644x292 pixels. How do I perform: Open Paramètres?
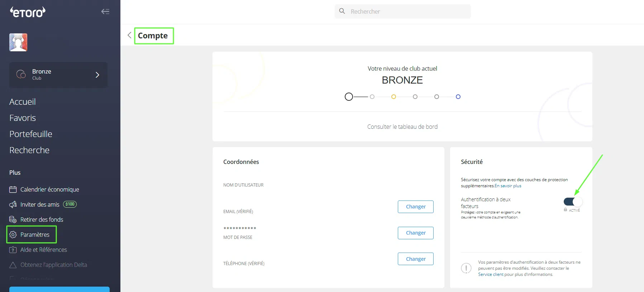(x=35, y=235)
